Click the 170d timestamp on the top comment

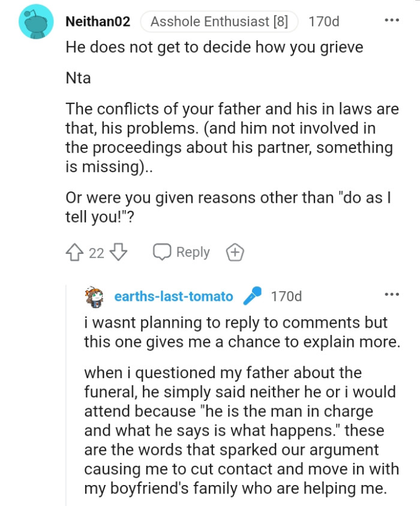(323, 21)
